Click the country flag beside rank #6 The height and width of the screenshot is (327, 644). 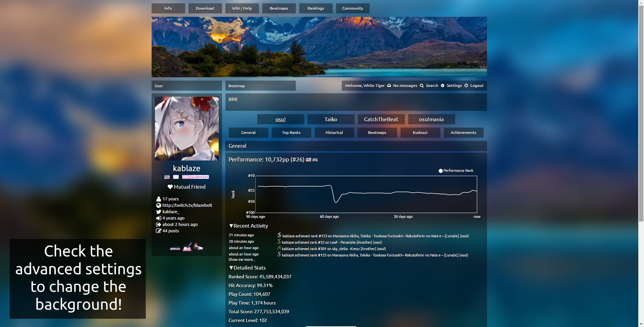click(x=309, y=160)
